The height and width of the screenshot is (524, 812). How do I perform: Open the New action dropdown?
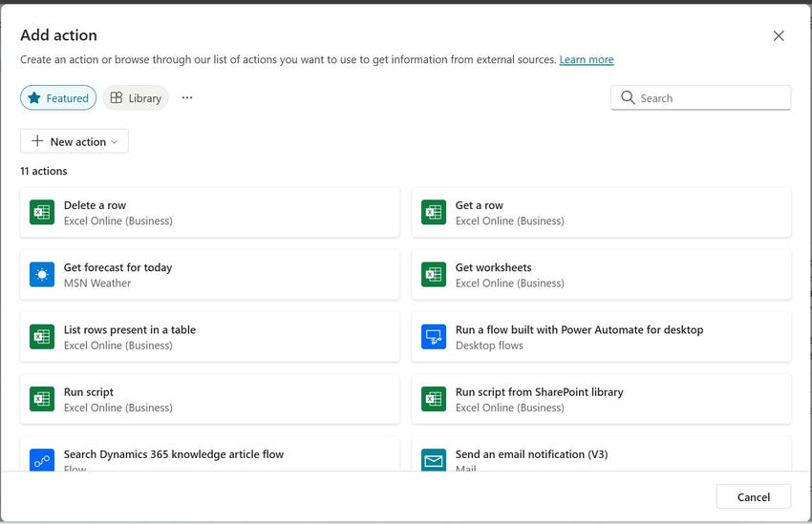pyautogui.click(x=75, y=141)
